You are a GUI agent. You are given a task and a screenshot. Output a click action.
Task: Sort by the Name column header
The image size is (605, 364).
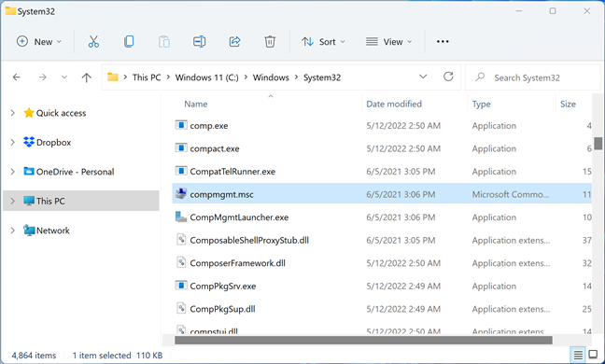[196, 105]
